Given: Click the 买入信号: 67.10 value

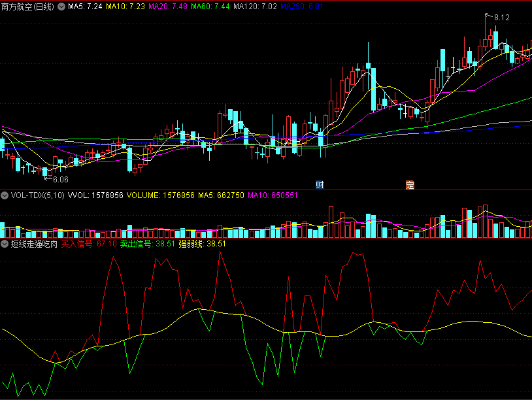Looking at the screenshot, I should pyautogui.click(x=89, y=244).
